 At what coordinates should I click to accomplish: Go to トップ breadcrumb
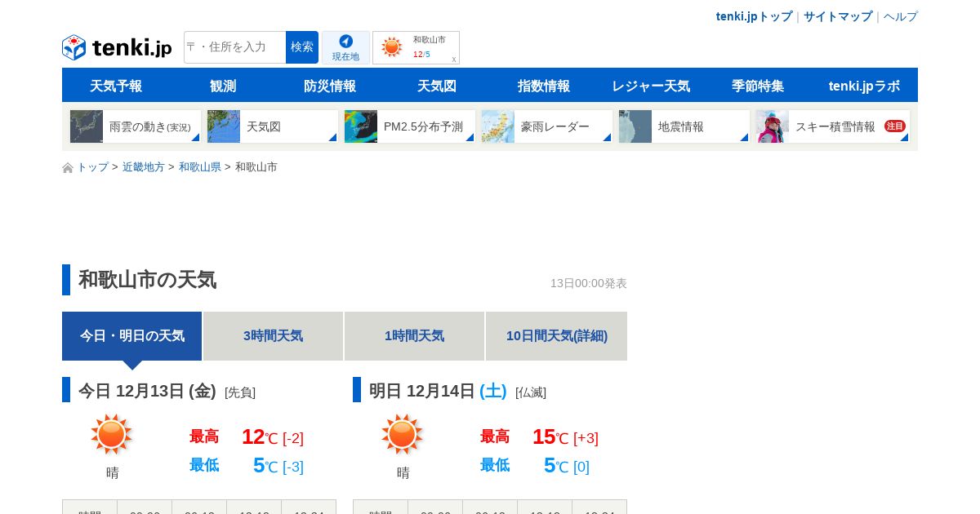click(92, 167)
